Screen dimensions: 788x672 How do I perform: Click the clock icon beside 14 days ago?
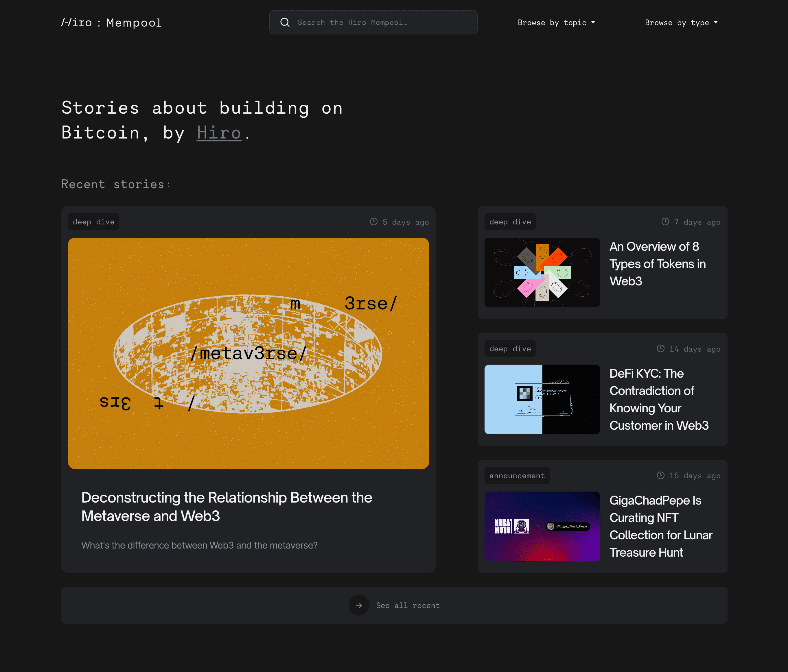[x=661, y=348]
